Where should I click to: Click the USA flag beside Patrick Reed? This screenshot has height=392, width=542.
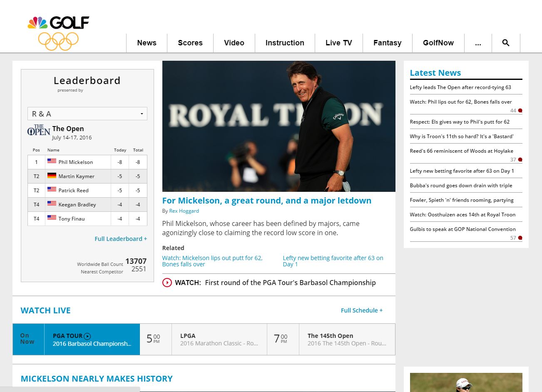tap(52, 190)
